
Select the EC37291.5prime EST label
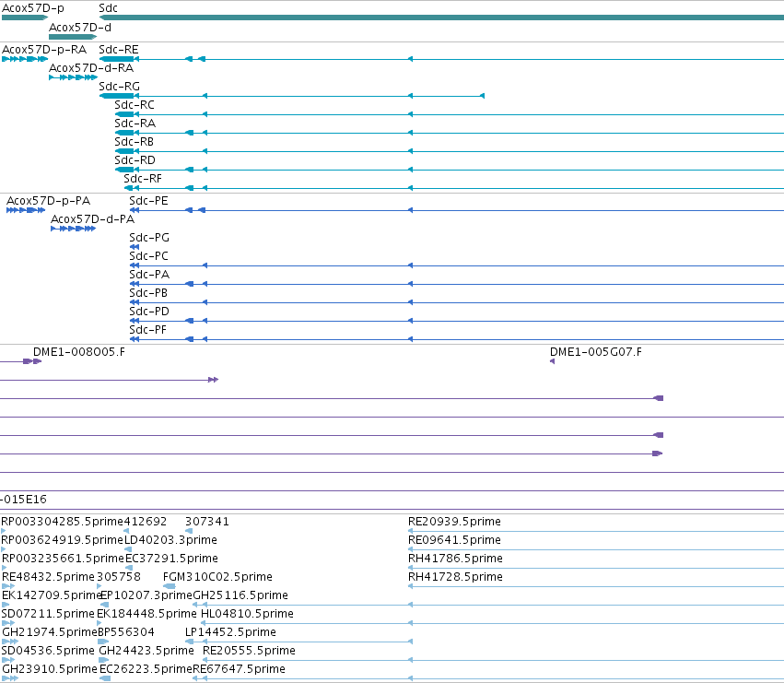click(171, 559)
